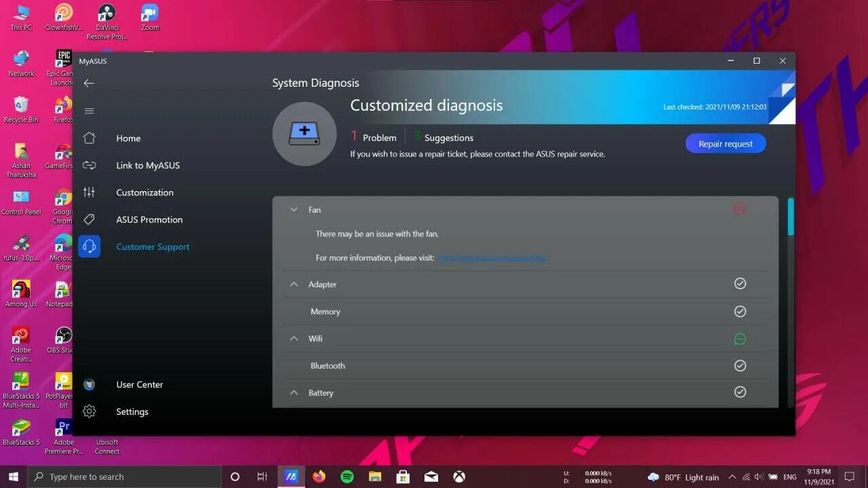Screen dimensions: 868x488
Task: Click the red Fan problem status icon
Action: (x=740, y=209)
